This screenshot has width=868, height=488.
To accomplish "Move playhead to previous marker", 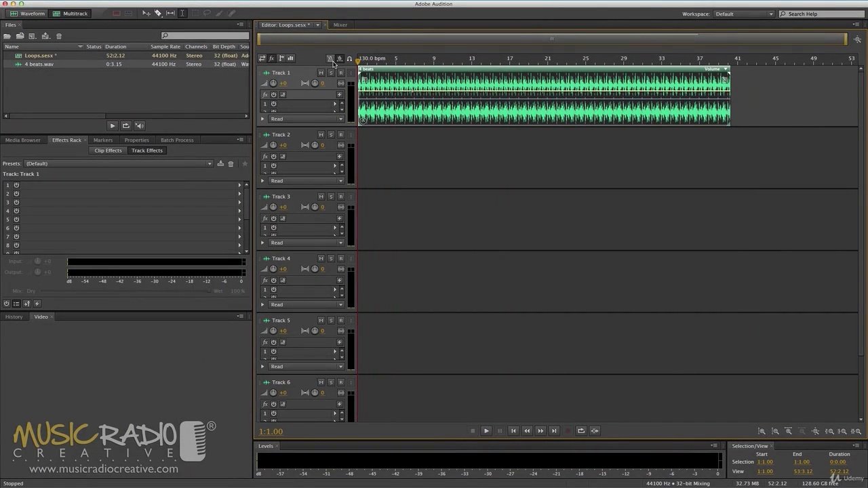I will (513, 430).
